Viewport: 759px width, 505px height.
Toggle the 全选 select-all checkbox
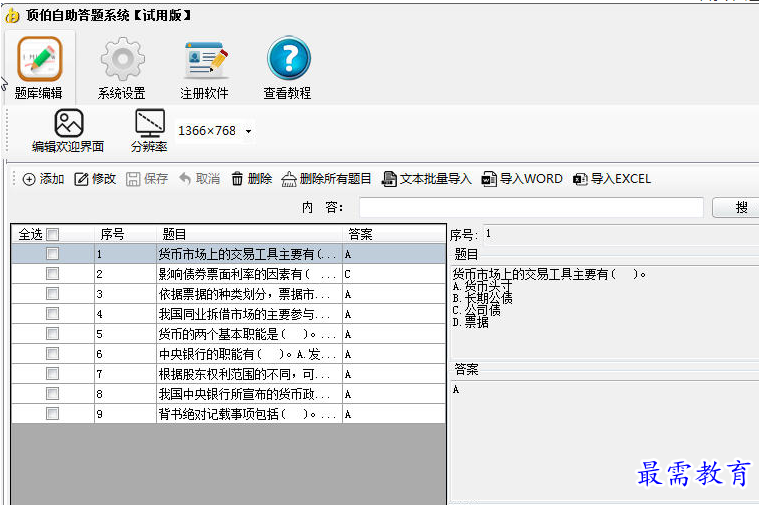(52, 234)
